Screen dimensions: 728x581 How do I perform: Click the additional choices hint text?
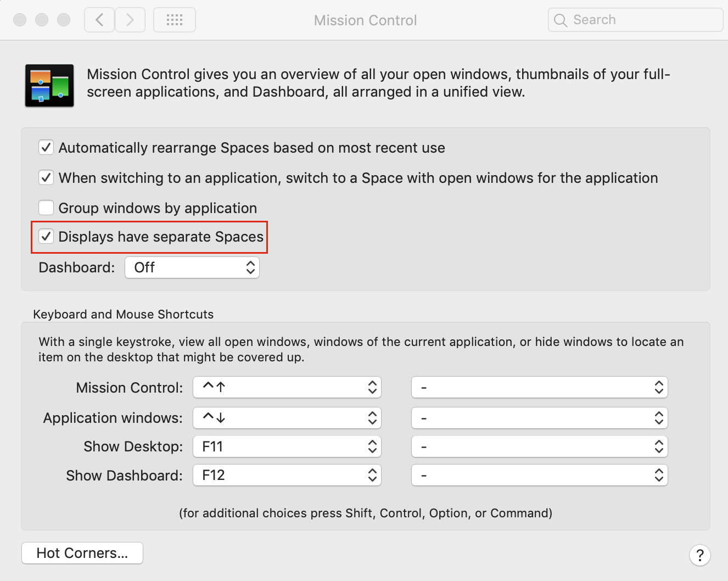tap(366, 513)
